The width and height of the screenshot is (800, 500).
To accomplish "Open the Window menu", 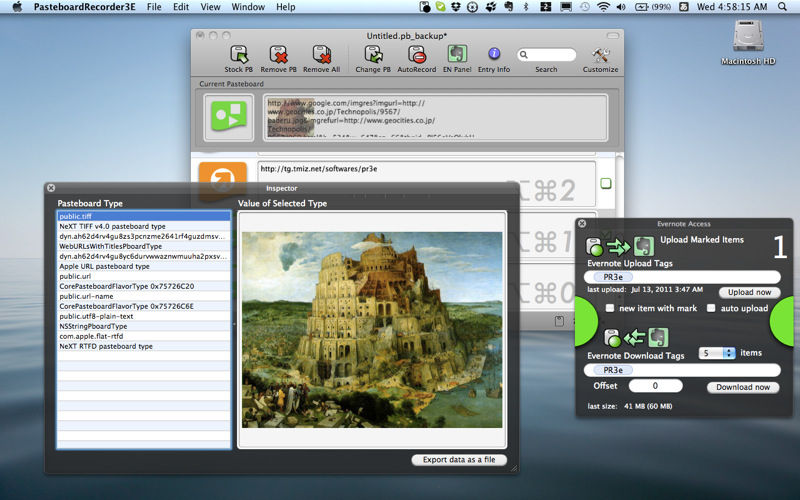I will [248, 7].
